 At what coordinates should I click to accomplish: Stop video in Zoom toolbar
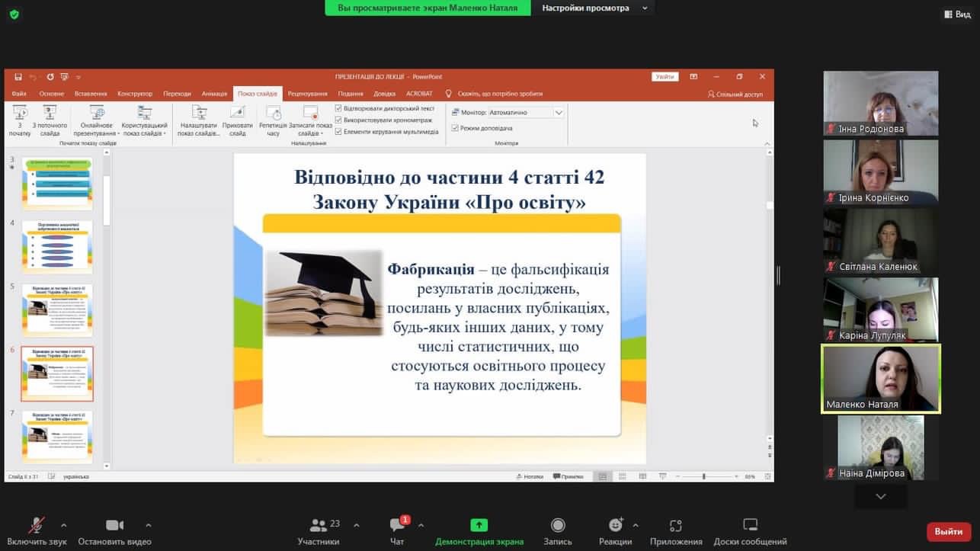[x=114, y=532]
